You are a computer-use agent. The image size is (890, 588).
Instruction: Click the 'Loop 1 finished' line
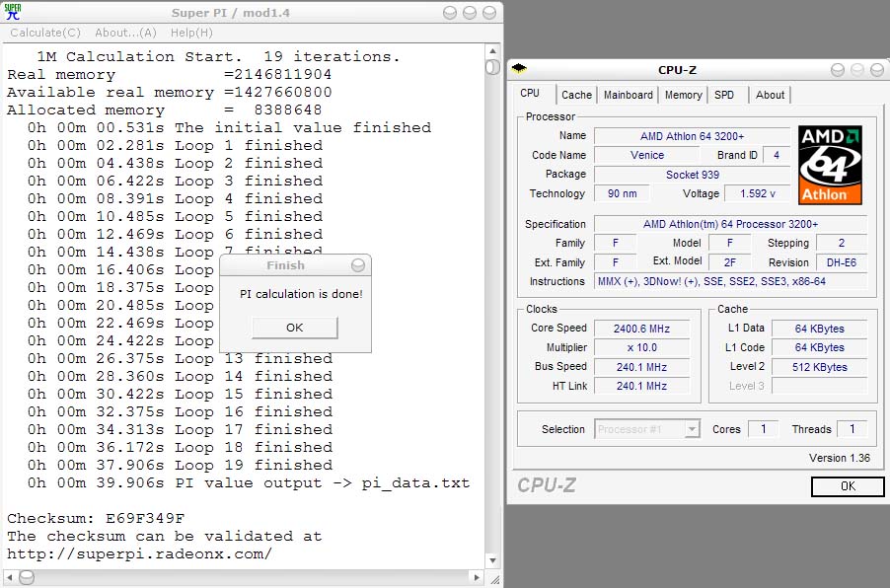tap(175, 145)
